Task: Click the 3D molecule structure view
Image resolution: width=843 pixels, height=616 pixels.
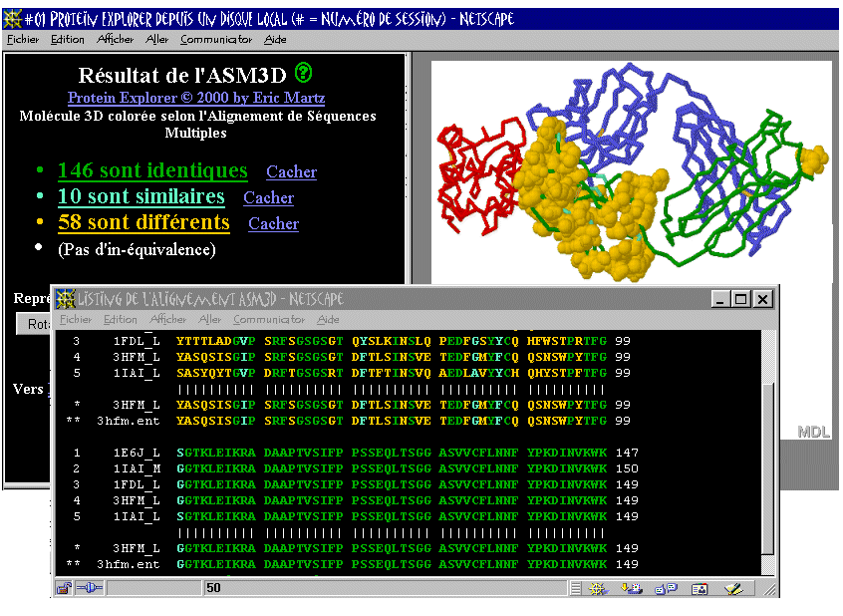Action: [x=631, y=173]
